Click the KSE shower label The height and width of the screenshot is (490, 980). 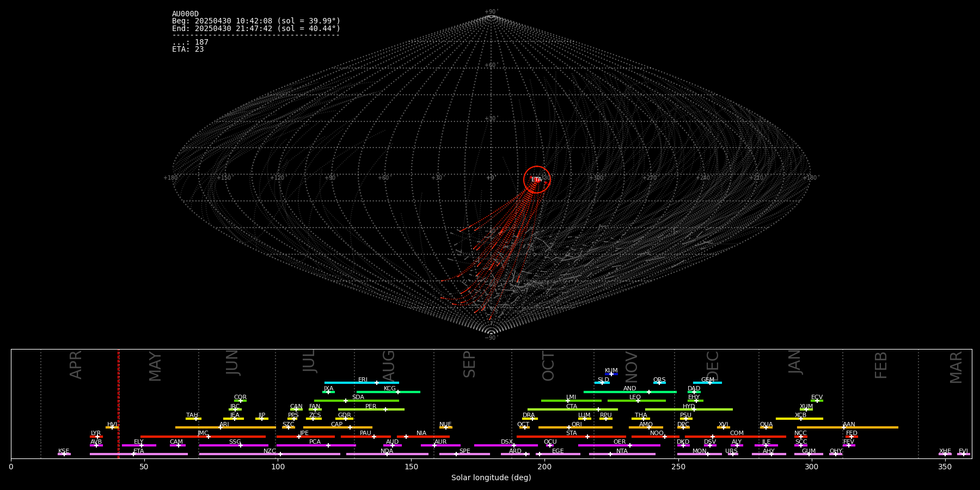click(x=64, y=451)
